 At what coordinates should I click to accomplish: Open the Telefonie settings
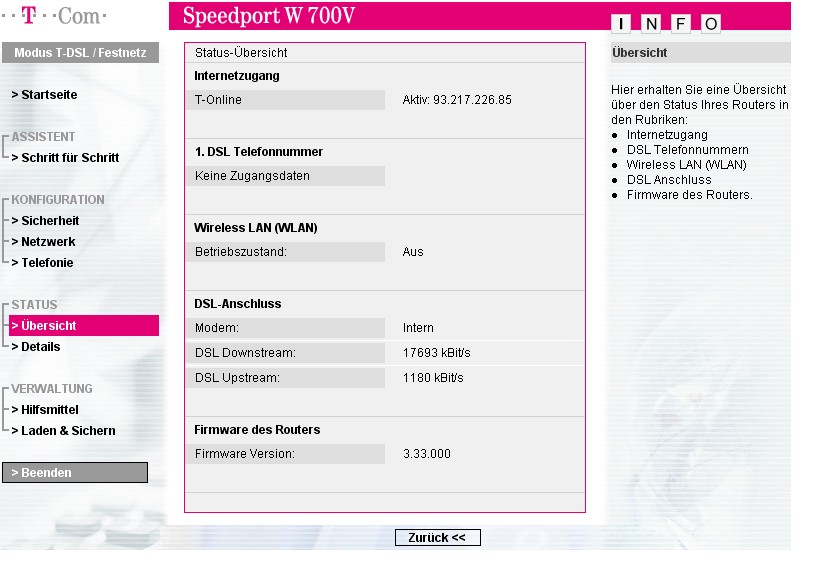coord(42,263)
